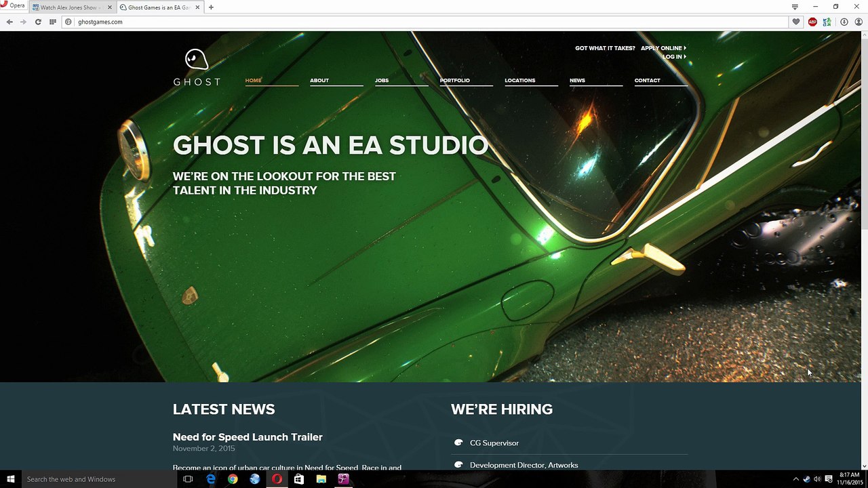The width and height of the screenshot is (868, 488).
Task: Go to the HOME nav item
Action: [x=253, y=81]
